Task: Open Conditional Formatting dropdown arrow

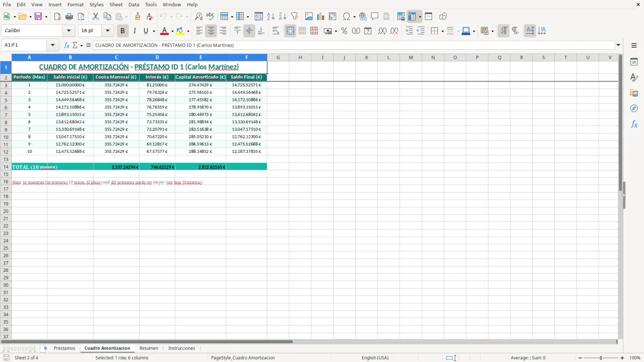Action: tap(493, 31)
